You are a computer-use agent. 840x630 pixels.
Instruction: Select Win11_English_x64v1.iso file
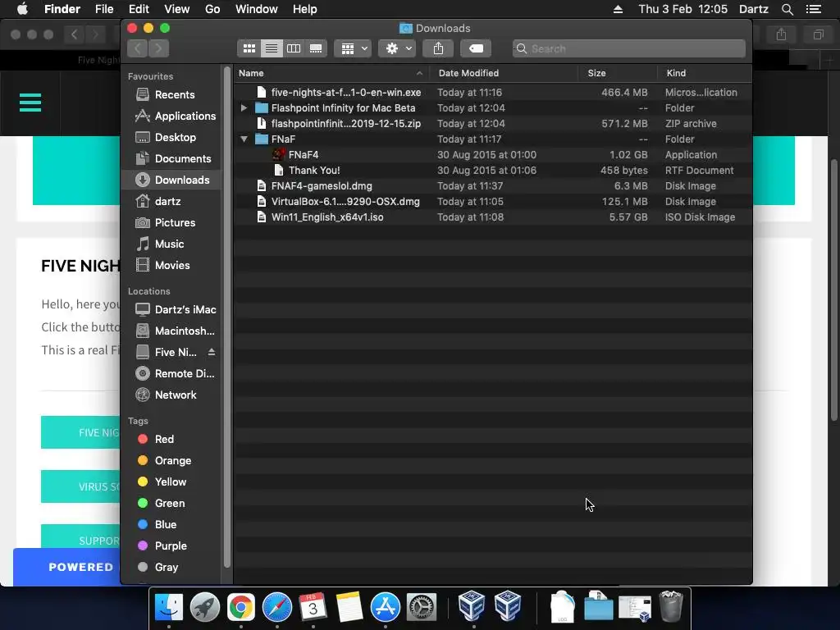click(x=492, y=217)
